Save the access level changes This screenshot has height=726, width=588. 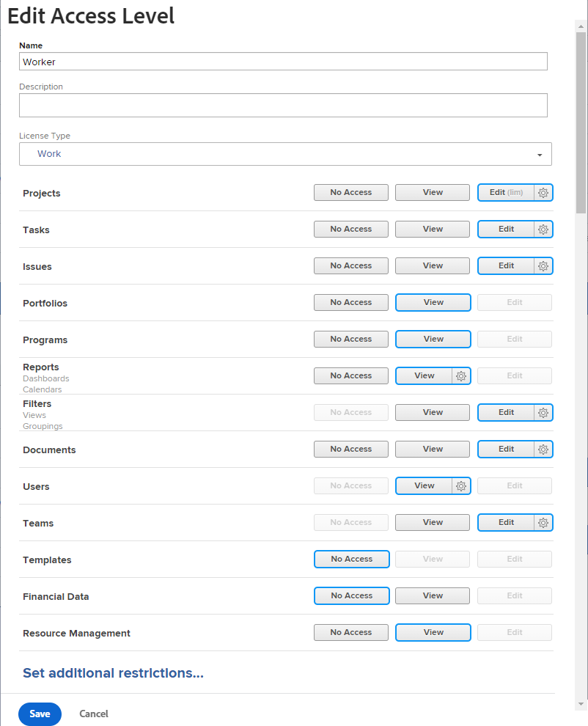click(40, 714)
